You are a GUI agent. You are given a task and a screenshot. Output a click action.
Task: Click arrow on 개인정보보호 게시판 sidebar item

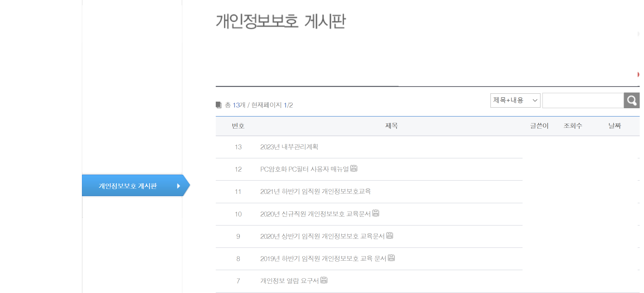178,186
